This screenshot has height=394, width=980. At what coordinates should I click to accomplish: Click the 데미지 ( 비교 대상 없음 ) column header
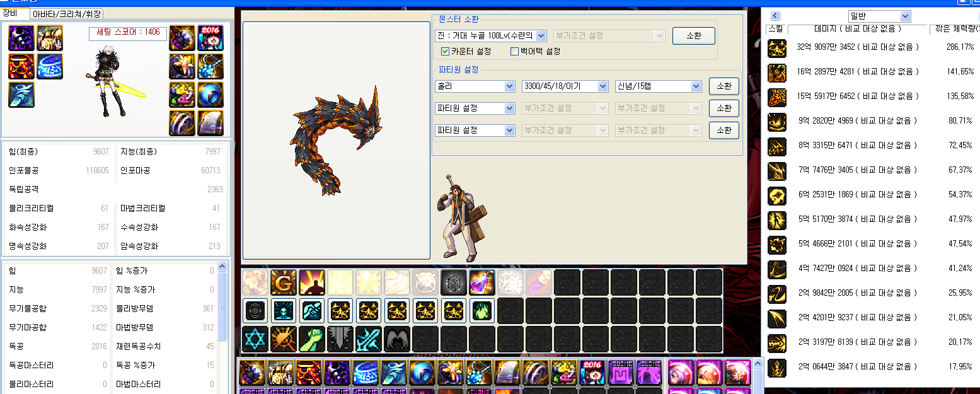point(858,29)
